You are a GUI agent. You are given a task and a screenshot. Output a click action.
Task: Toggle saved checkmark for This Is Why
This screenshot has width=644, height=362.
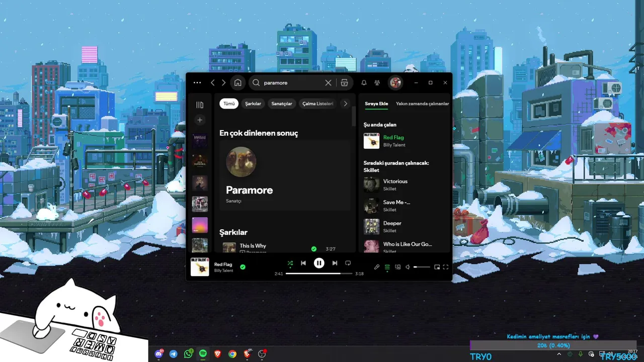coord(314,249)
